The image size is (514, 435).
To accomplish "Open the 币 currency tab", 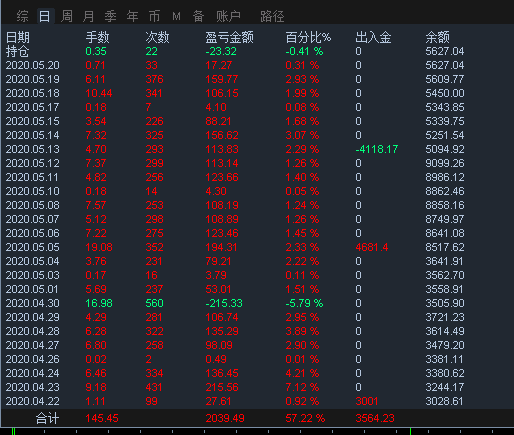I will [x=154, y=16].
